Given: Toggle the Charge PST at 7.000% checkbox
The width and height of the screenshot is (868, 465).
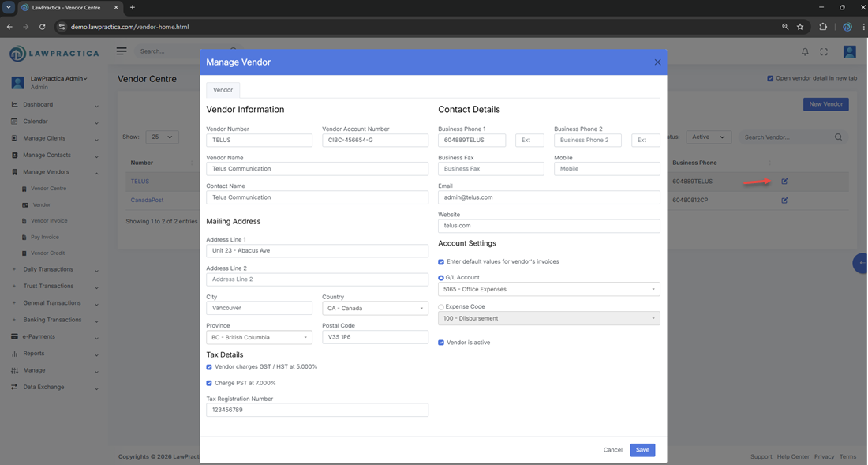Looking at the screenshot, I should (209, 383).
